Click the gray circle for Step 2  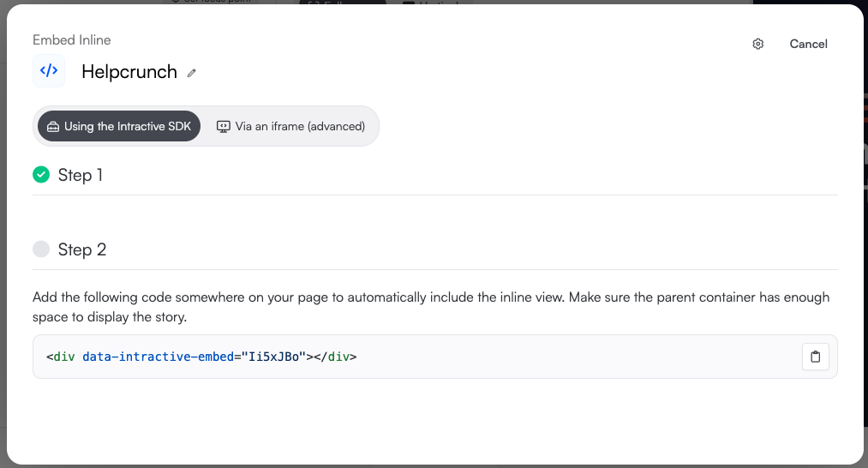tap(41, 249)
